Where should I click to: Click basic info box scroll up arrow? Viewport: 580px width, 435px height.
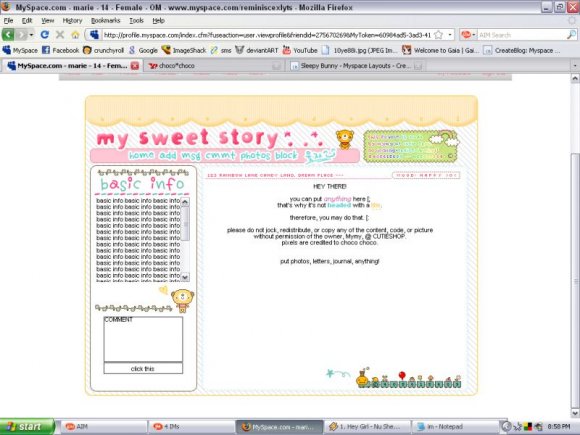pyautogui.click(x=185, y=202)
